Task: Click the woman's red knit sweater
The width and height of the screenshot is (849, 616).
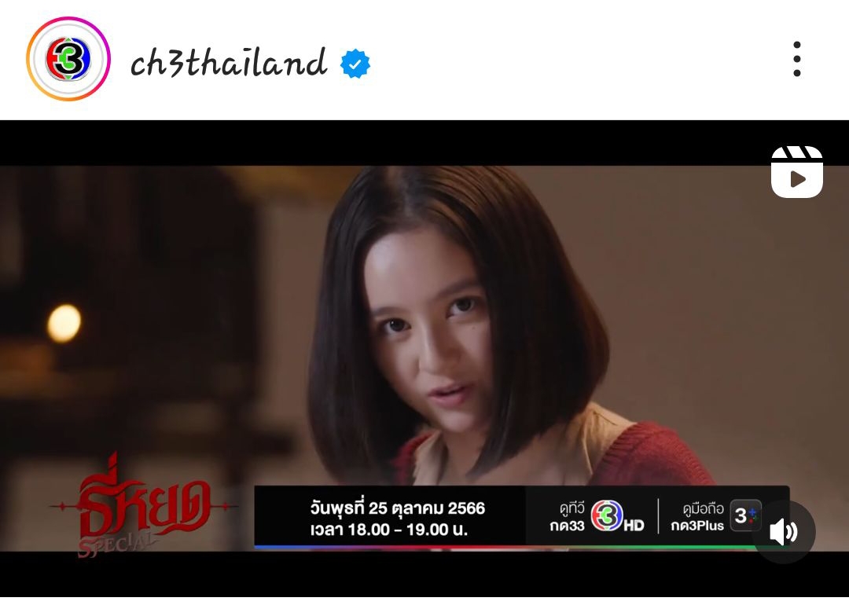Action: point(650,455)
